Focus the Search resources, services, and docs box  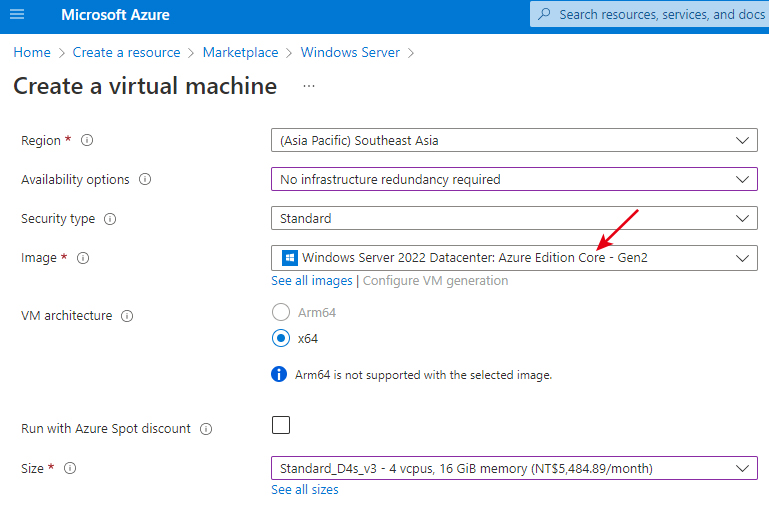click(x=649, y=14)
